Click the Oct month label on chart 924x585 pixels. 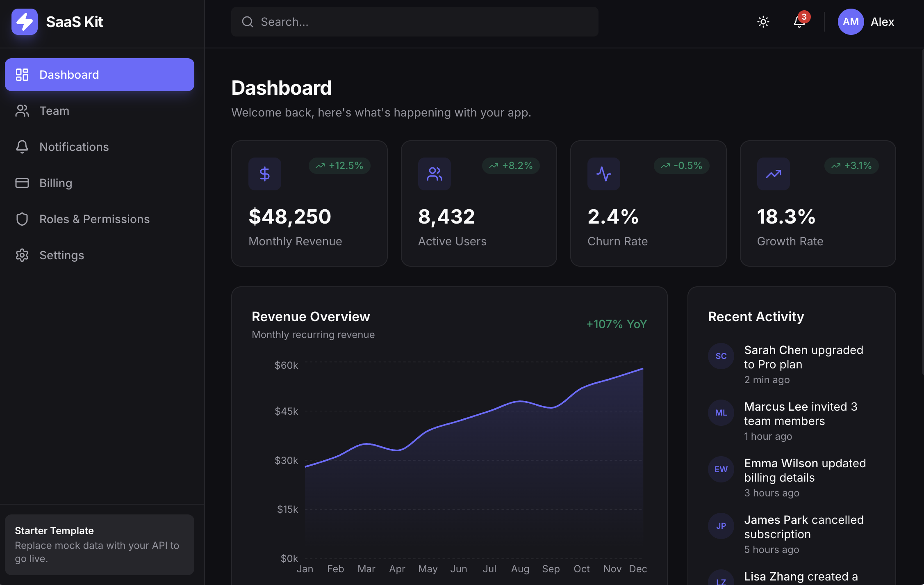(x=582, y=569)
